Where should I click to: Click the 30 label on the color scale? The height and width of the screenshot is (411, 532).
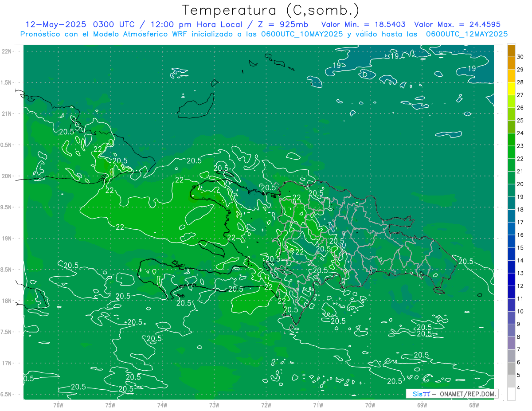pos(520,57)
